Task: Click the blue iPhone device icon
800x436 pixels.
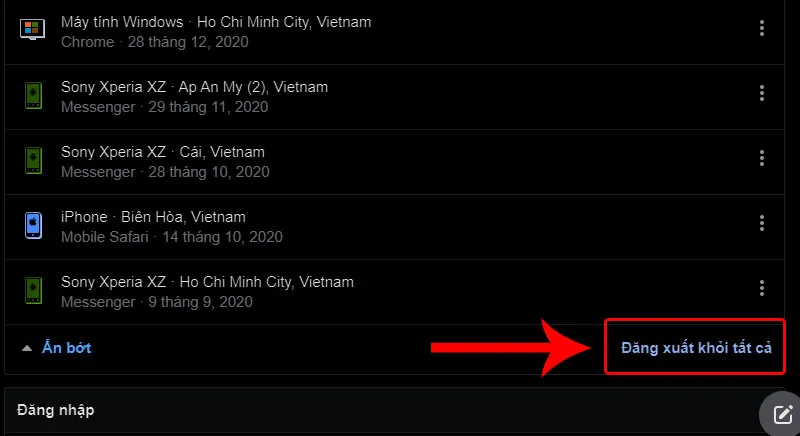Action: [x=34, y=225]
